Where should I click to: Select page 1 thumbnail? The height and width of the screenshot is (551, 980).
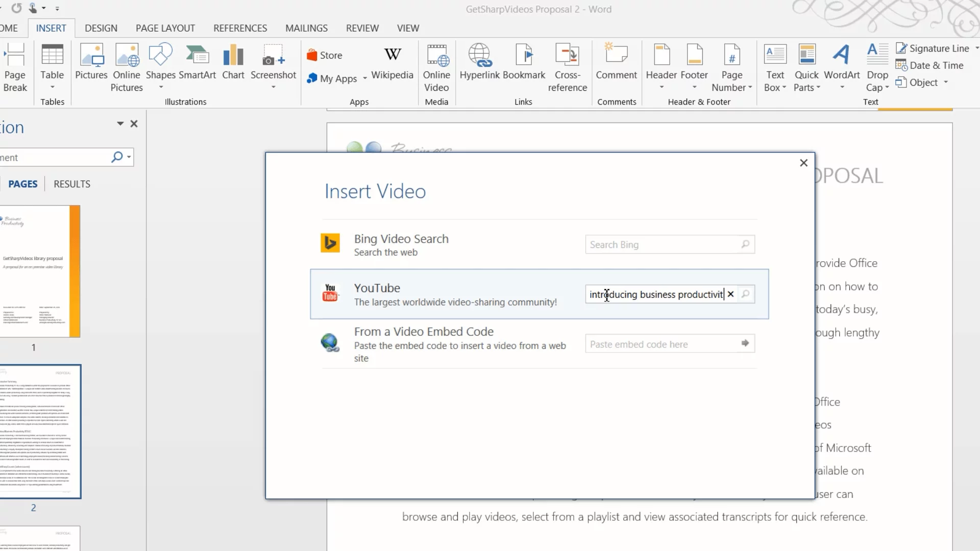pyautogui.click(x=40, y=271)
